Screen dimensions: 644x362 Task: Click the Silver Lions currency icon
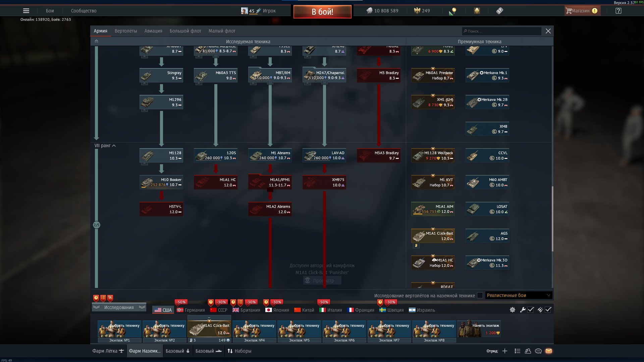(369, 11)
